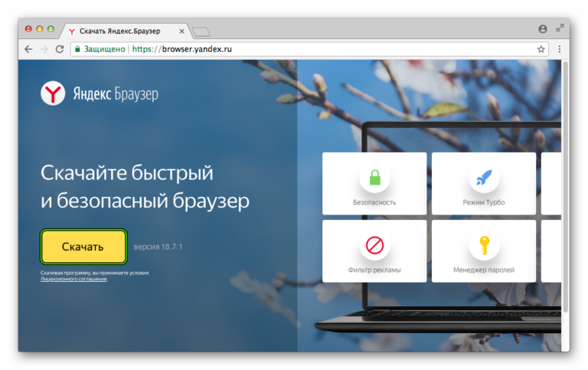
Task: Open the Лицензионного соглашения link
Action: [x=73, y=279]
